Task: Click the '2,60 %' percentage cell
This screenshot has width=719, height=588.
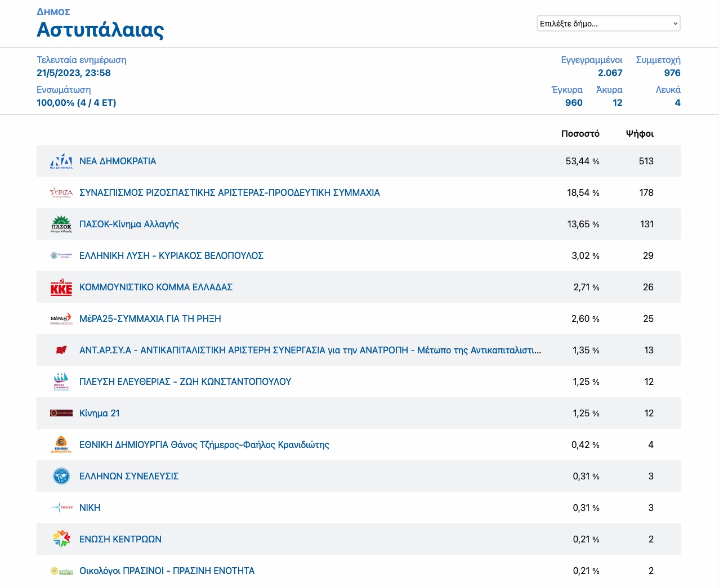Action: [586, 318]
